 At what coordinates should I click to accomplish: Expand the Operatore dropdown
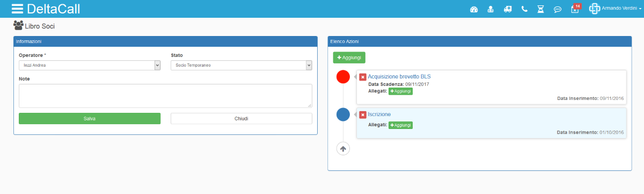90,65
